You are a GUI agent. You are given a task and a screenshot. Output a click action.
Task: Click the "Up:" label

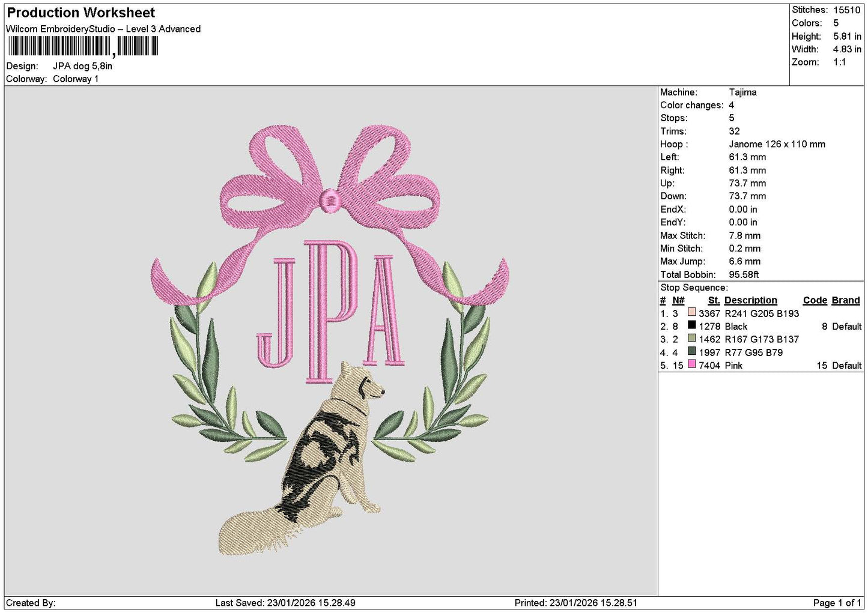tap(667, 183)
